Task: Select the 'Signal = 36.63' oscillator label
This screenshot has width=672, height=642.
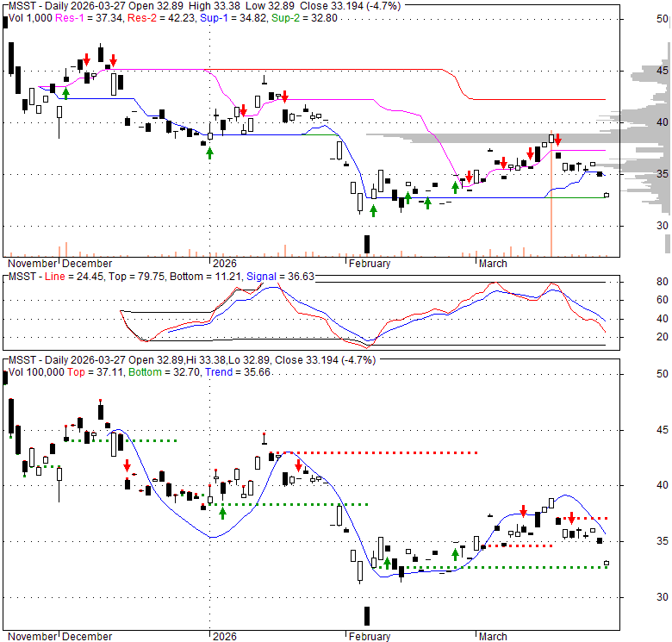Action: pyautogui.click(x=281, y=277)
